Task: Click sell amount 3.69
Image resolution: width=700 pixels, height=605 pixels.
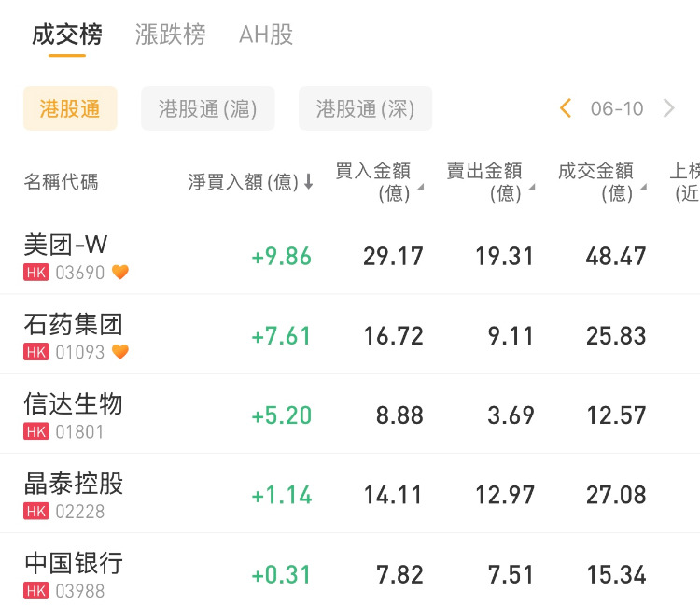Action: [x=511, y=415]
